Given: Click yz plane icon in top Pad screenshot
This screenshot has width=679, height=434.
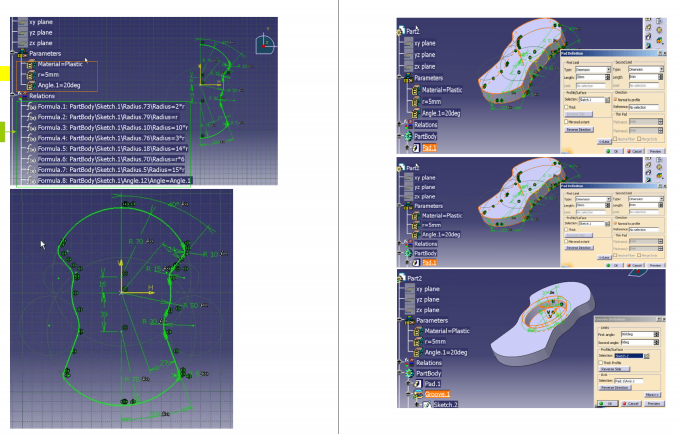Looking at the screenshot, I should (408, 55).
